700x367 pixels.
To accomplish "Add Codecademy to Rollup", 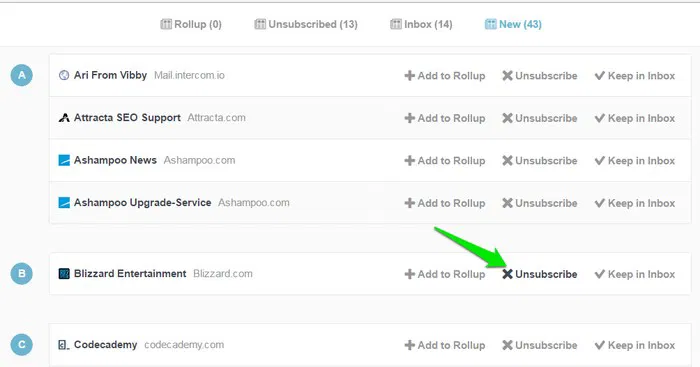I will pyautogui.click(x=445, y=345).
